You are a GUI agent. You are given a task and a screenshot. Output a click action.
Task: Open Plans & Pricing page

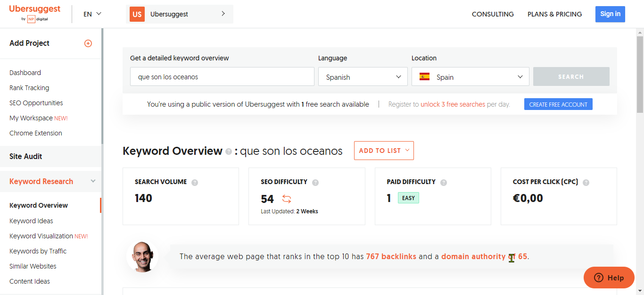point(555,14)
